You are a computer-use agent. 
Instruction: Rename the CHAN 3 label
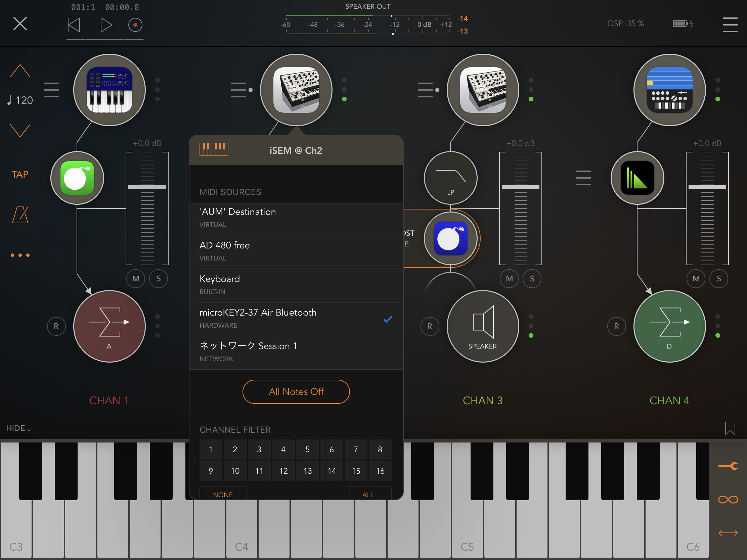pos(483,400)
